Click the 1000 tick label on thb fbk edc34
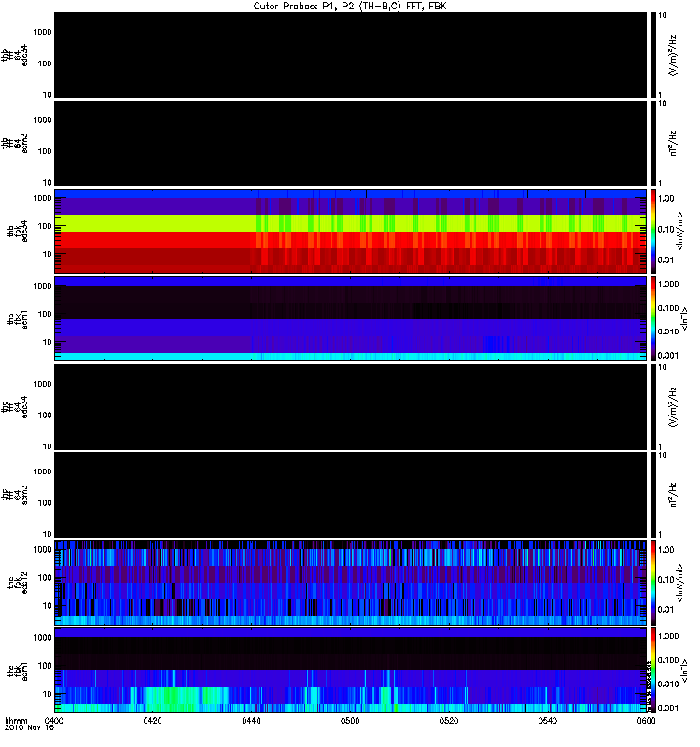The width and height of the screenshot is (700, 747). pos(42,198)
